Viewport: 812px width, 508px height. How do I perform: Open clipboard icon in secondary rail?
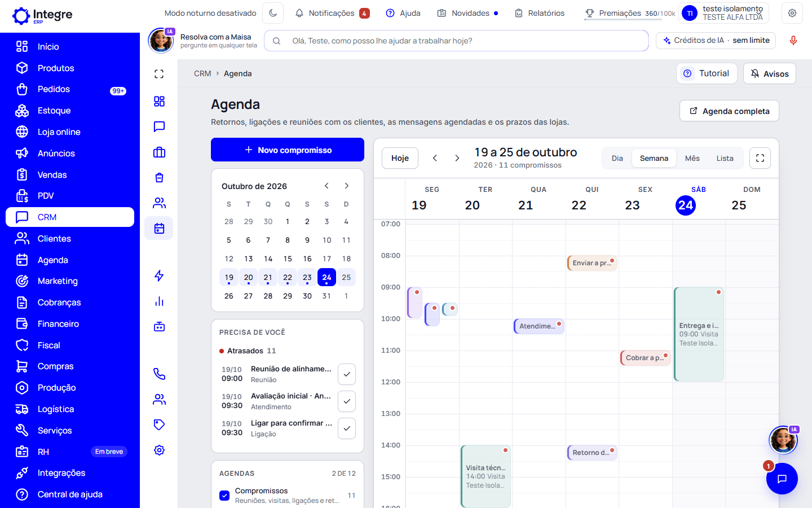point(159,177)
